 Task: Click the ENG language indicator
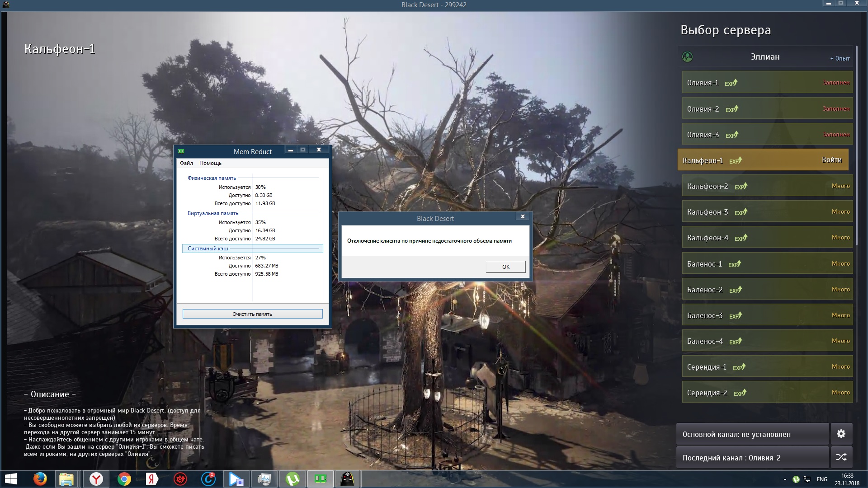822,479
